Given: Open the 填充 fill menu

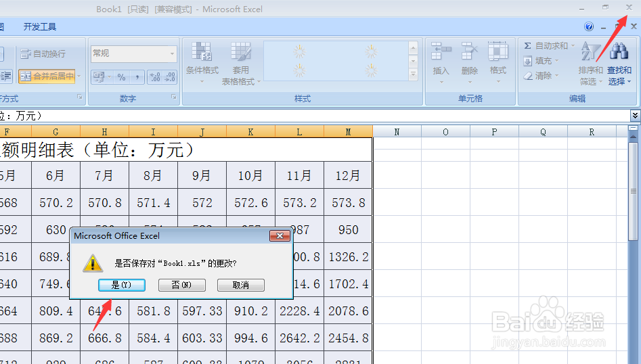Looking at the screenshot, I should point(540,61).
